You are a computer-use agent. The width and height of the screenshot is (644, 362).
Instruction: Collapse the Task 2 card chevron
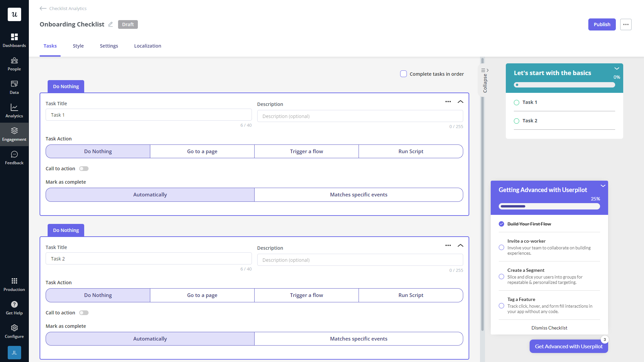coord(461,245)
